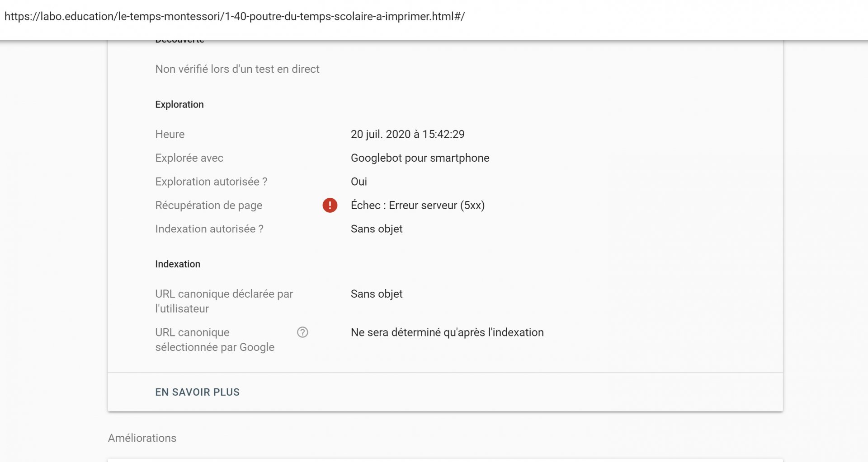Click the inspected URL at the top
The width and height of the screenshot is (868, 462).
click(235, 16)
